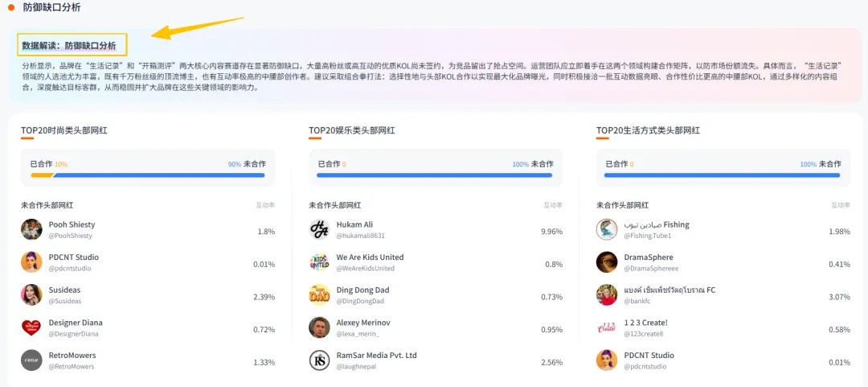Viewport: 868px width, 387px height.
Task: Click Pooh Shiesty avatar thumbnail
Action: click(31, 229)
